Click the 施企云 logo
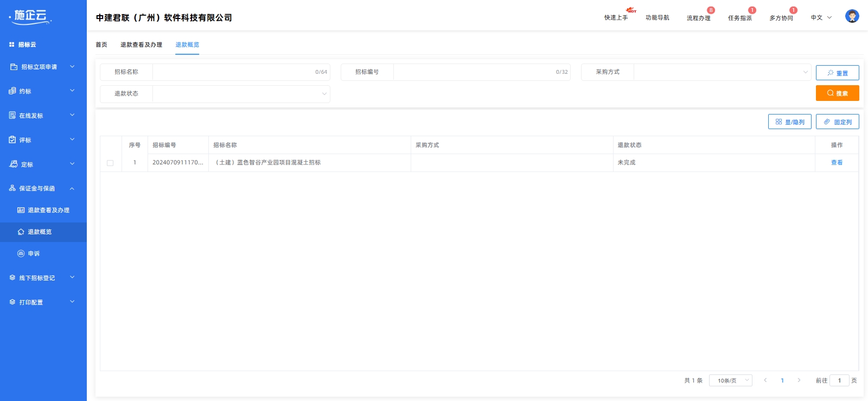The width and height of the screenshot is (868, 401). point(31,16)
